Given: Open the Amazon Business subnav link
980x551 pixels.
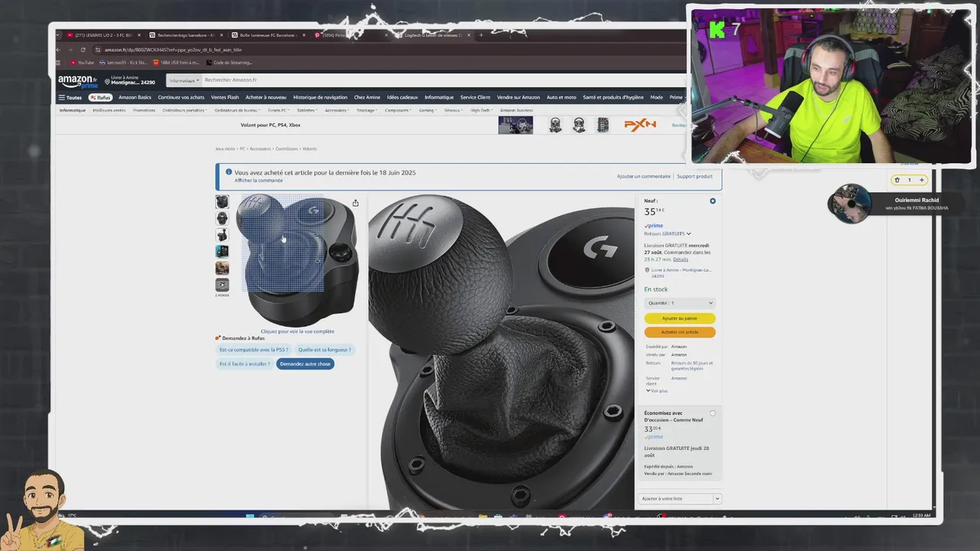Looking at the screenshot, I should point(516,110).
